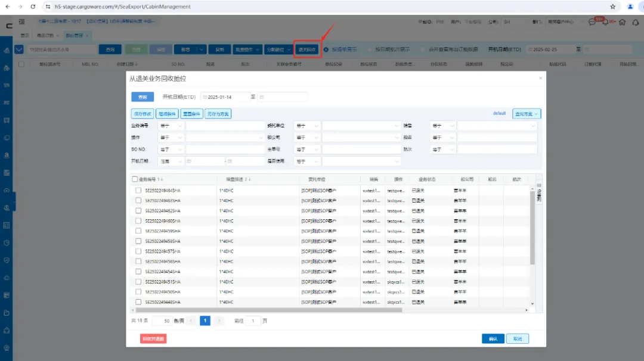The width and height of the screenshot is (644, 361).
Task: Open the home icon in top header
Action: (622, 22)
